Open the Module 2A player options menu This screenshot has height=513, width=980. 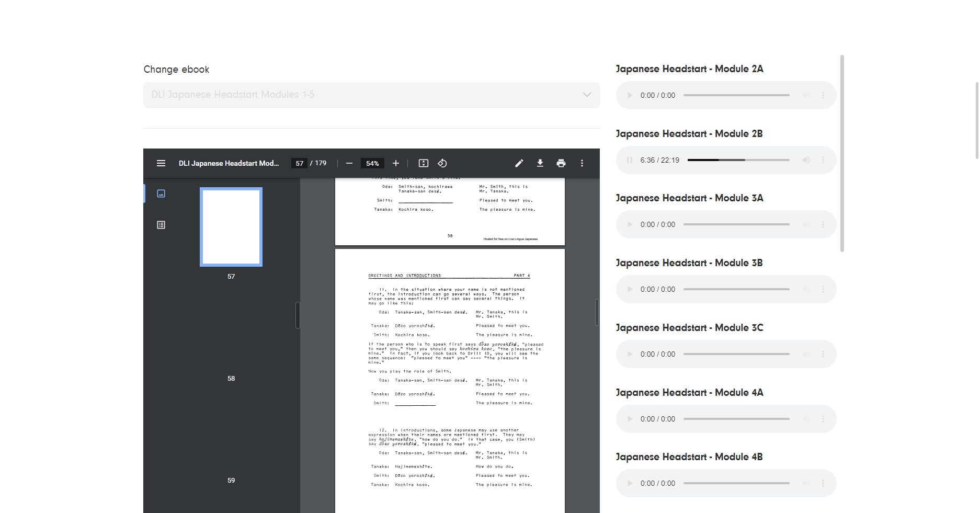(x=823, y=95)
